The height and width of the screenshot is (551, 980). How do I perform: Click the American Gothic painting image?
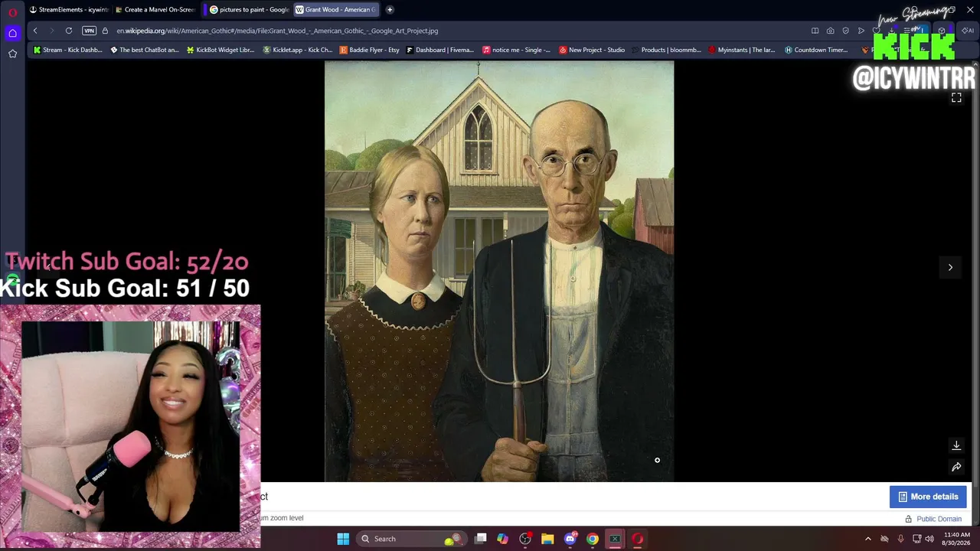[499, 272]
